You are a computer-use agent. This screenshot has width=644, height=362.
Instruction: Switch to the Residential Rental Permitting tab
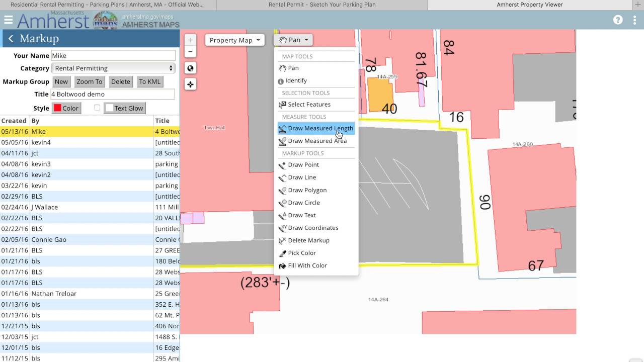107,5
